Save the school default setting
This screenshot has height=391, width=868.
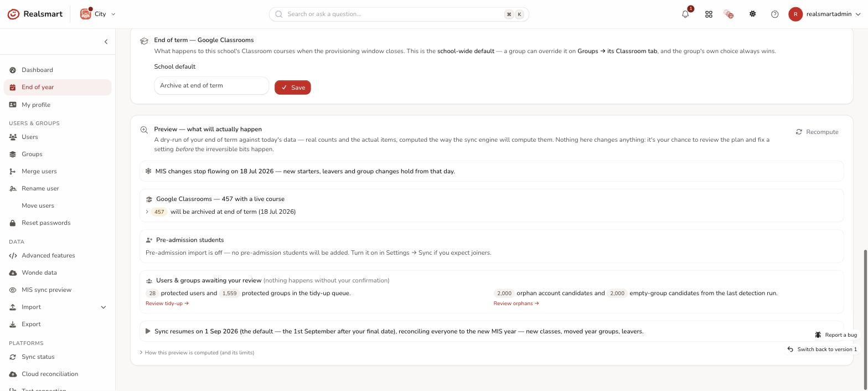(293, 88)
